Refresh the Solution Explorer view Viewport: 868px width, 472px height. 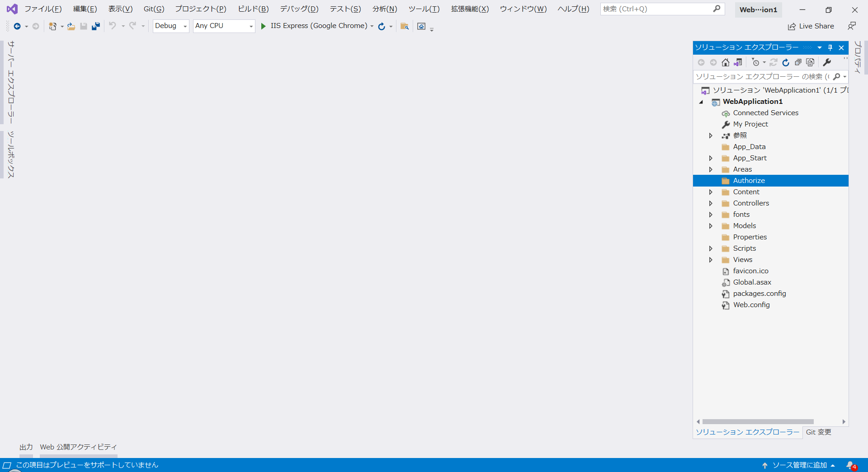(786, 62)
